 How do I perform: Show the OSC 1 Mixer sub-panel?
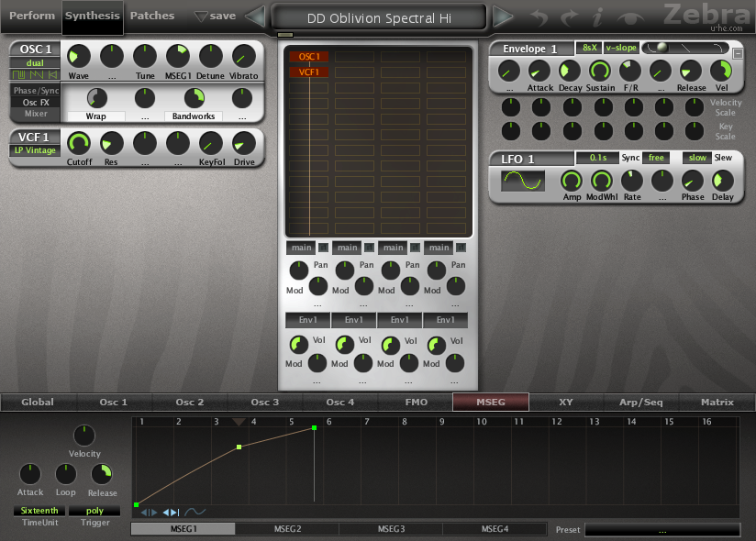(x=36, y=114)
